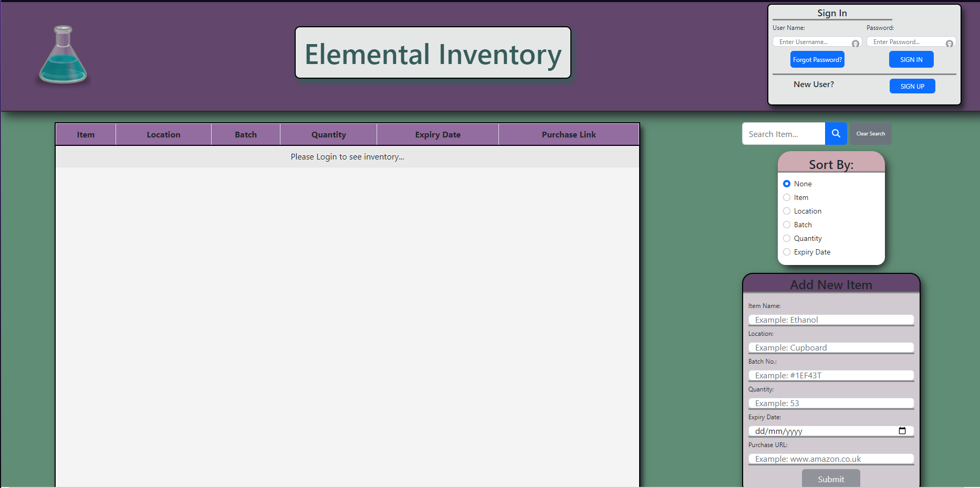Select Batch in the Sort By panel

(786, 224)
